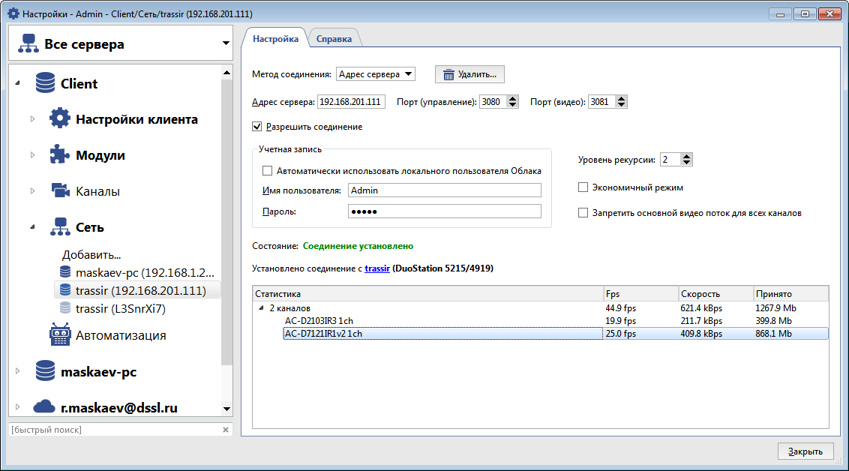
Task: Open the Метод соединения dropdown
Action: (375, 75)
